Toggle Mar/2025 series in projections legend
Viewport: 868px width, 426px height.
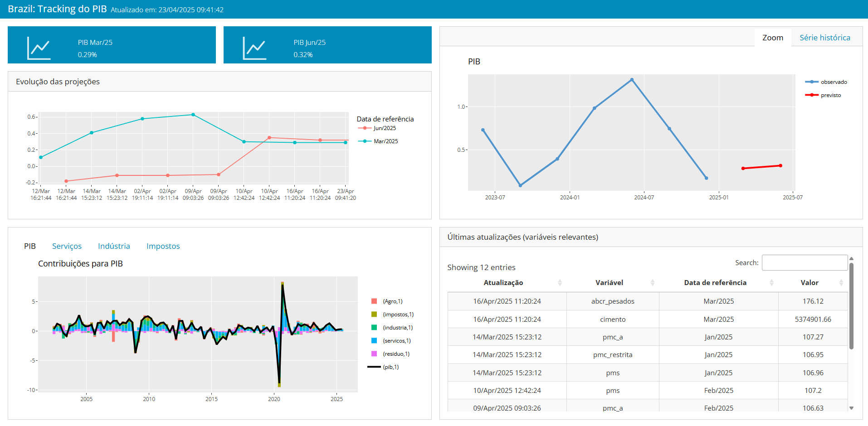coord(385,141)
